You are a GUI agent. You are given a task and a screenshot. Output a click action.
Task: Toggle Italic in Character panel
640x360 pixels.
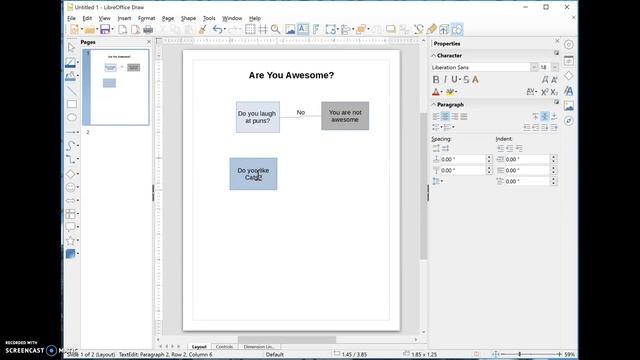click(445, 80)
